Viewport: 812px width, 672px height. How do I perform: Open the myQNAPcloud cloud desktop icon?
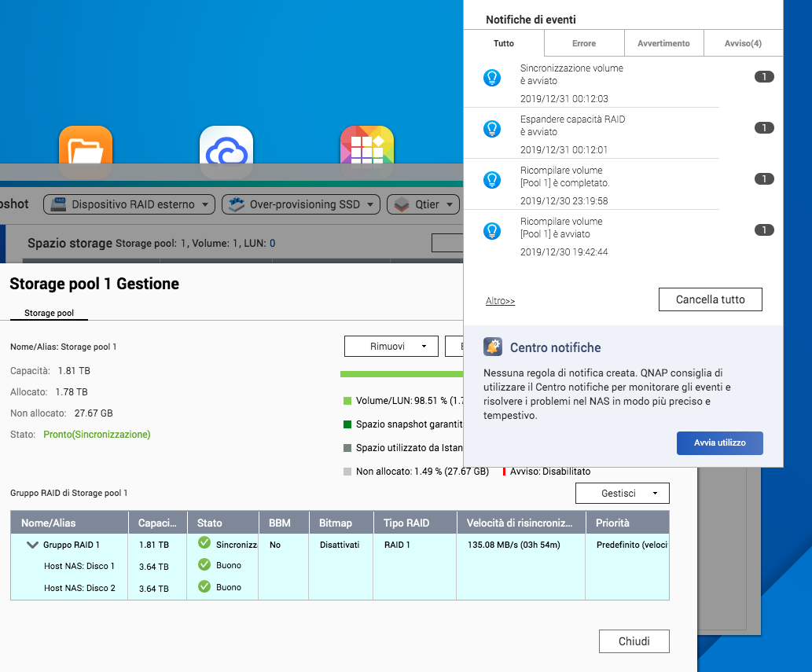pyautogui.click(x=226, y=147)
